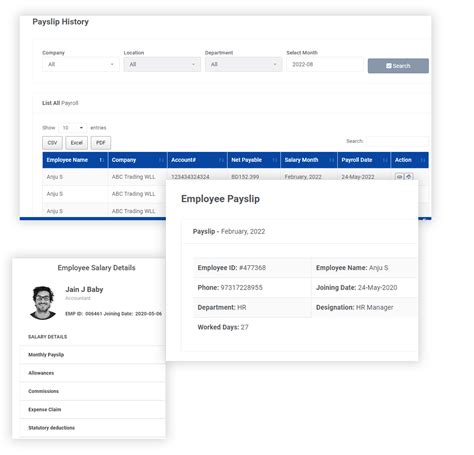Click the sort arrows in Net Payable header

(x=275, y=160)
